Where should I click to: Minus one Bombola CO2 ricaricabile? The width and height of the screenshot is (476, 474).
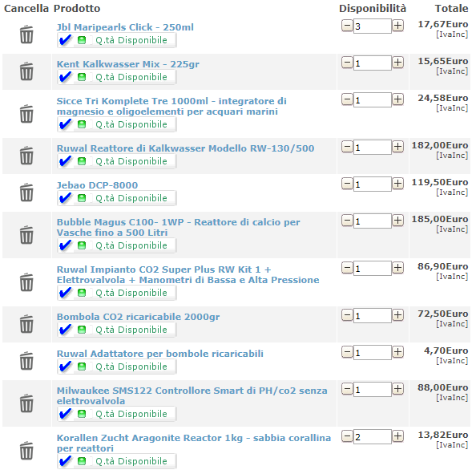click(x=347, y=315)
